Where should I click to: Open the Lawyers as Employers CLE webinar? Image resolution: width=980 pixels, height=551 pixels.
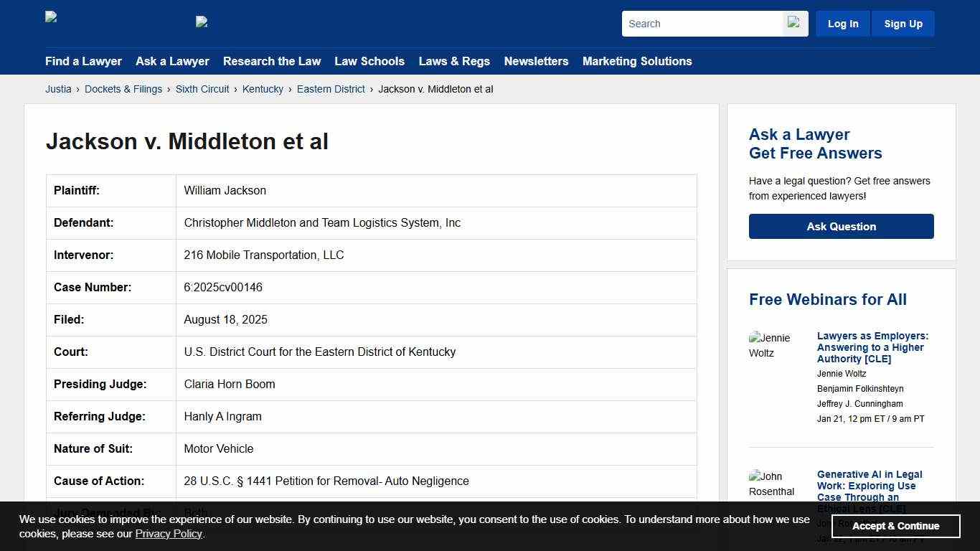[x=872, y=347]
